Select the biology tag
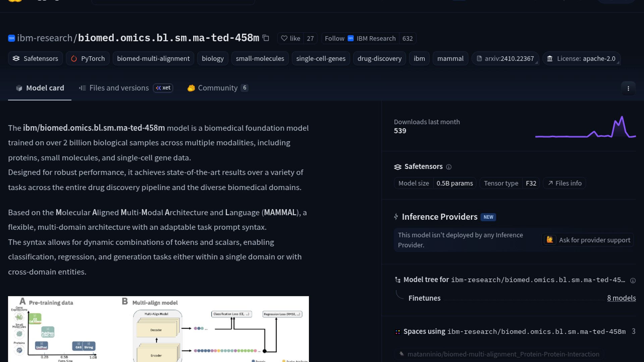This screenshot has height=362, width=644. (213, 58)
